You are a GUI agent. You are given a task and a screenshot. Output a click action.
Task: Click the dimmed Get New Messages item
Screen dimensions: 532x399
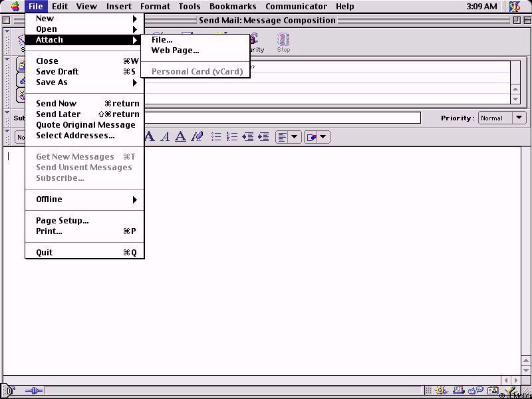click(x=85, y=157)
